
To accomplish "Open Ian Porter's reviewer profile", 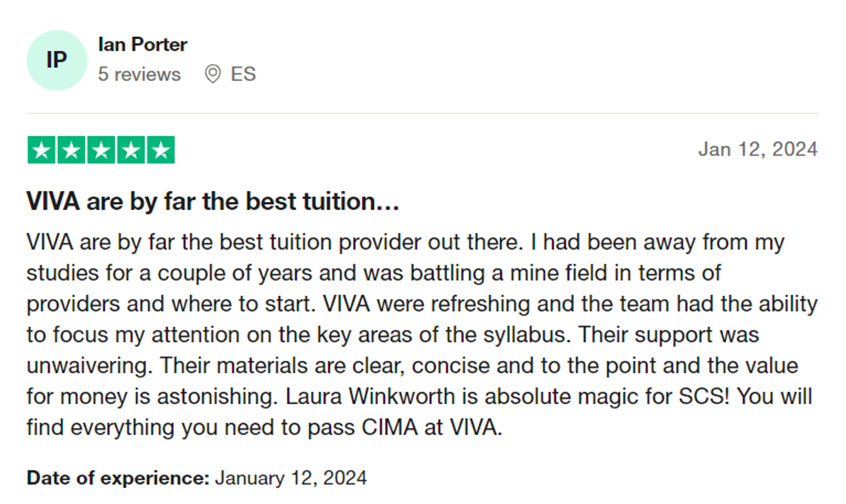I will [x=143, y=45].
